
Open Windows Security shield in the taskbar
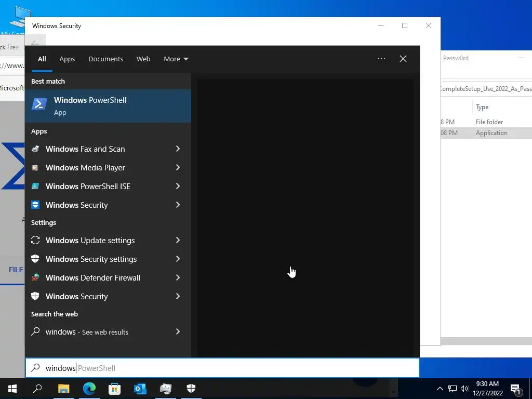[191, 389]
